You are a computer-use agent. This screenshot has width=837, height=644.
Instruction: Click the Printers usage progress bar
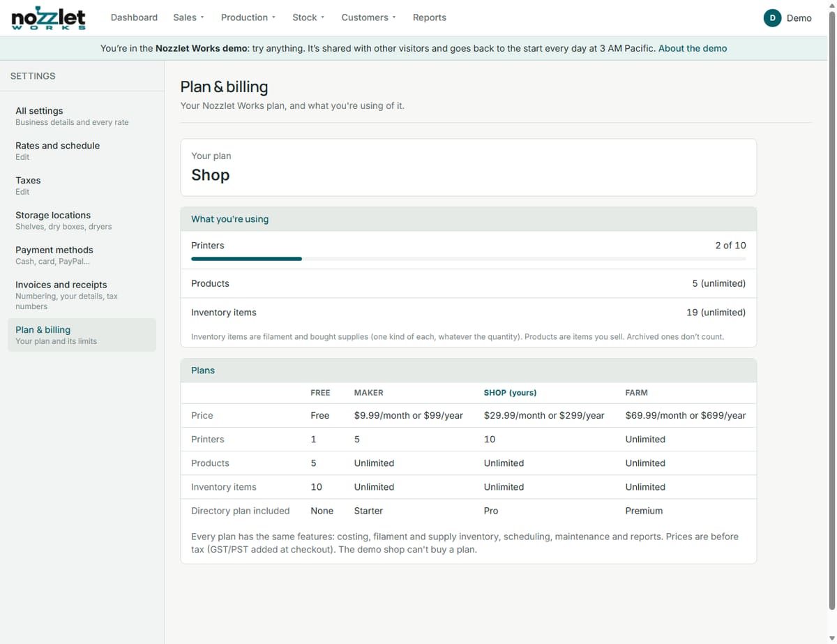tap(468, 259)
